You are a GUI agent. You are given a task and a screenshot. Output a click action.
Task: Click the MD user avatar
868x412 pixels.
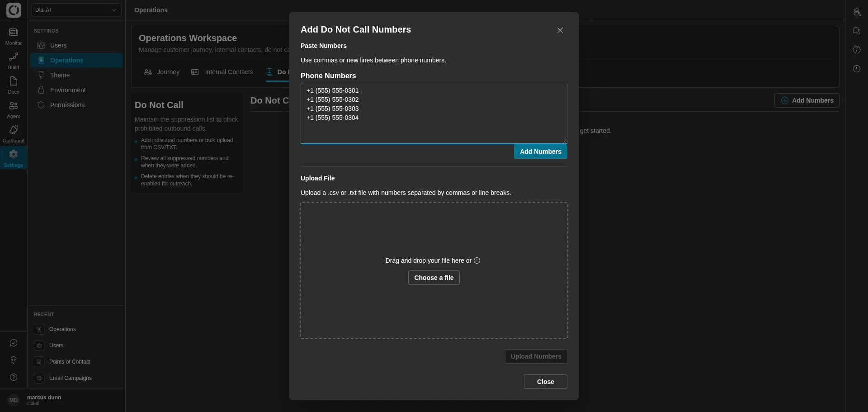point(14,400)
